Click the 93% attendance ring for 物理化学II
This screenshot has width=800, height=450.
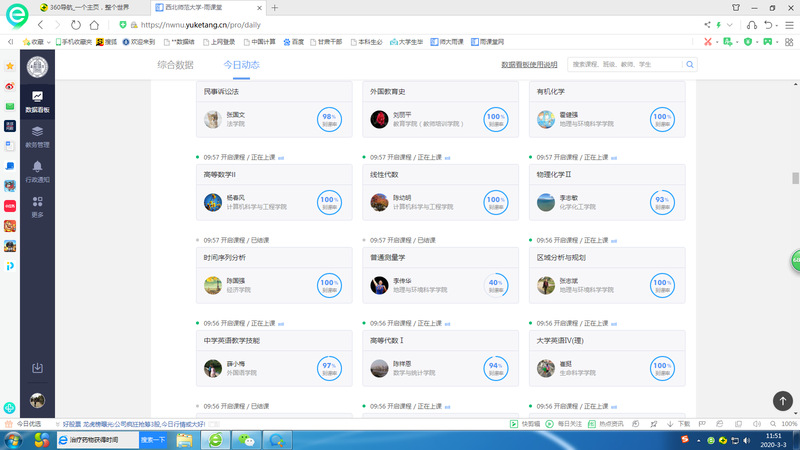click(662, 202)
